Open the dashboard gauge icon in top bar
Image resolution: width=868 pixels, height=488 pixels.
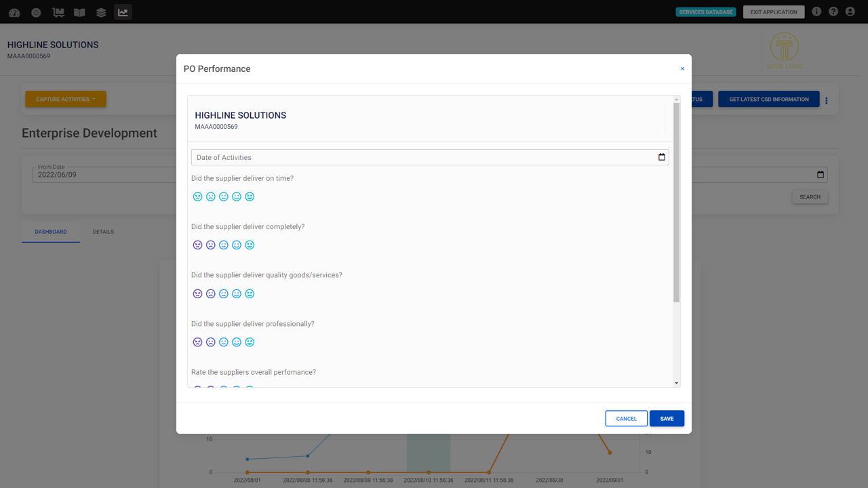14,12
